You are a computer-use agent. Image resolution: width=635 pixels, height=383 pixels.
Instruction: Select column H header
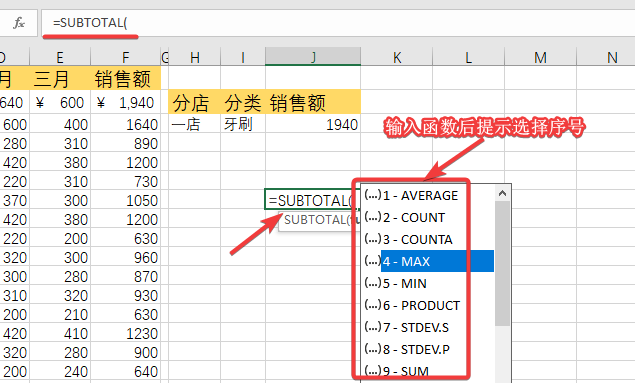point(195,57)
